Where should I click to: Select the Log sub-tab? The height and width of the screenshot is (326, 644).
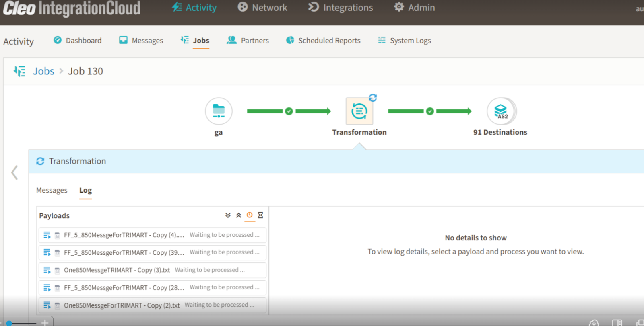tap(85, 190)
